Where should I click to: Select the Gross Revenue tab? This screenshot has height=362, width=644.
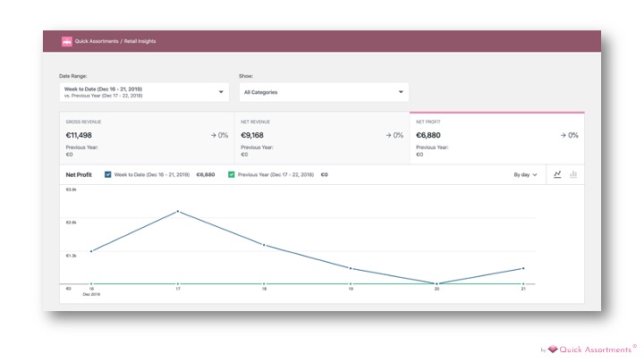coord(147,138)
